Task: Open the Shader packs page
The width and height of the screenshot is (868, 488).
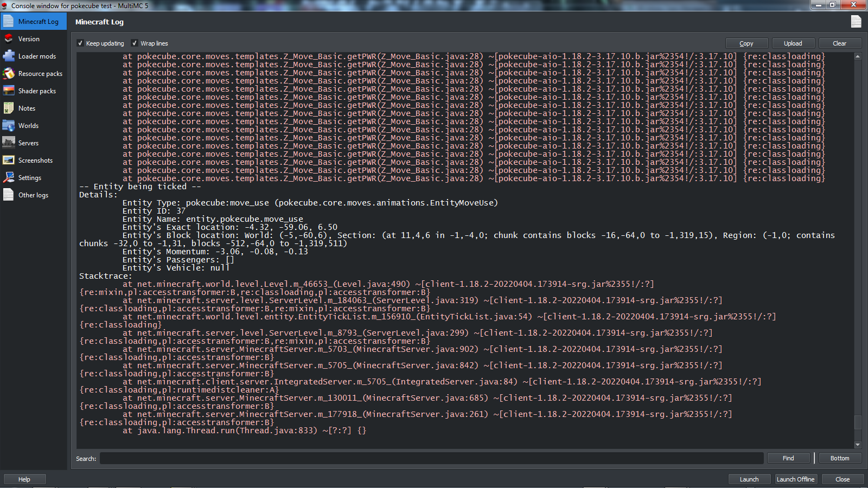Action: click(x=37, y=91)
